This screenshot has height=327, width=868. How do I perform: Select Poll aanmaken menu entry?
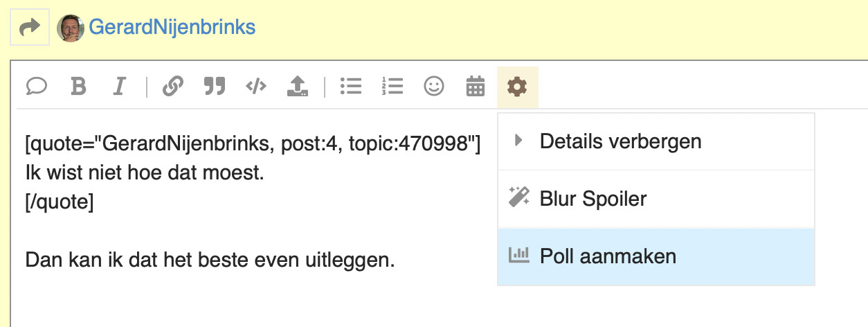656,256
